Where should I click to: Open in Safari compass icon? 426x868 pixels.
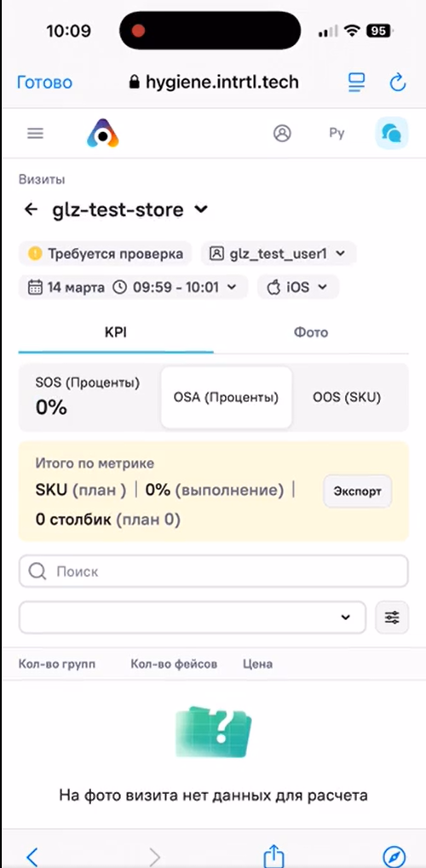[394, 856]
